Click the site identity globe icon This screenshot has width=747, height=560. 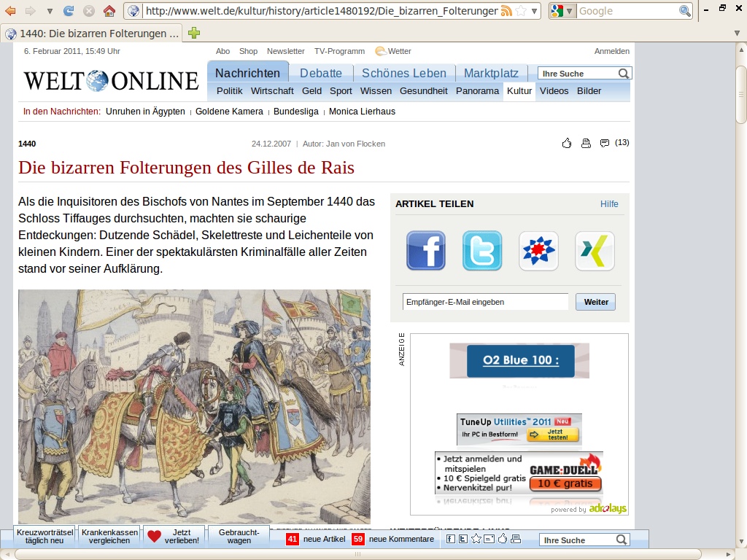click(133, 10)
